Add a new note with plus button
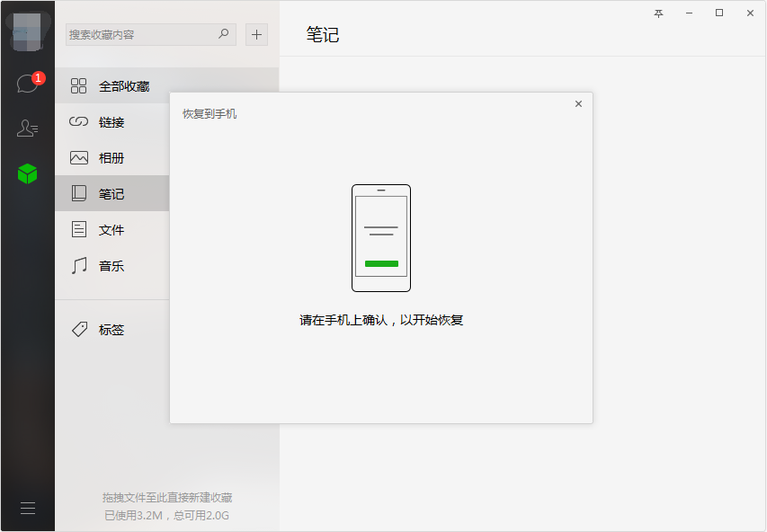The width and height of the screenshot is (767, 532). [x=256, y=34]
